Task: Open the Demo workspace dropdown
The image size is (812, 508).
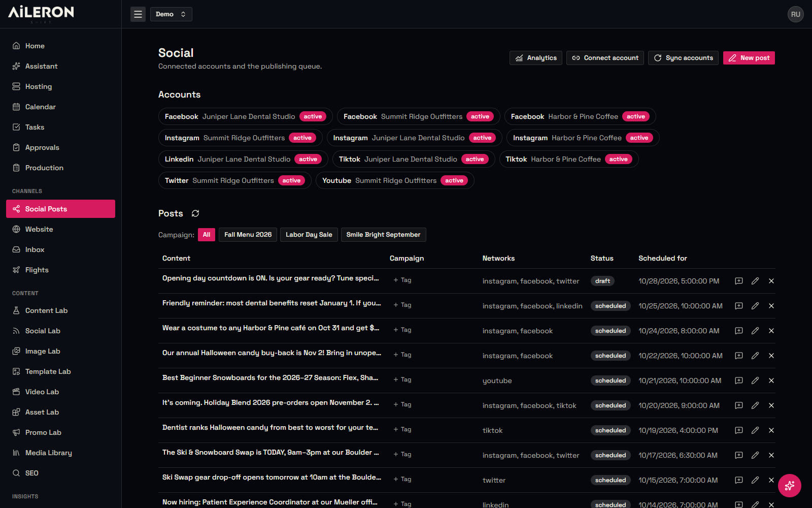Action: coord(171,14)
